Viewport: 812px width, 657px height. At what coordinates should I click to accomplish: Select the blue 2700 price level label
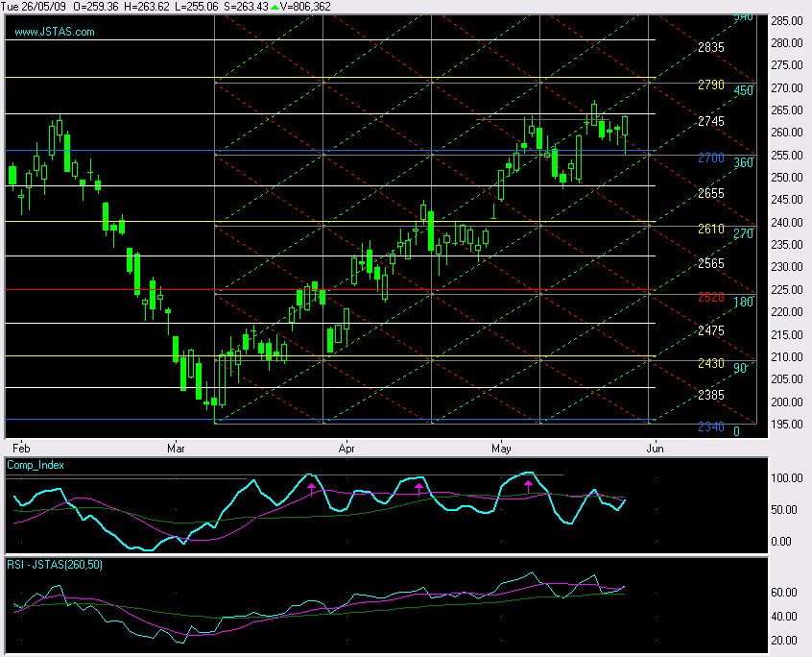tap(711, 158)
